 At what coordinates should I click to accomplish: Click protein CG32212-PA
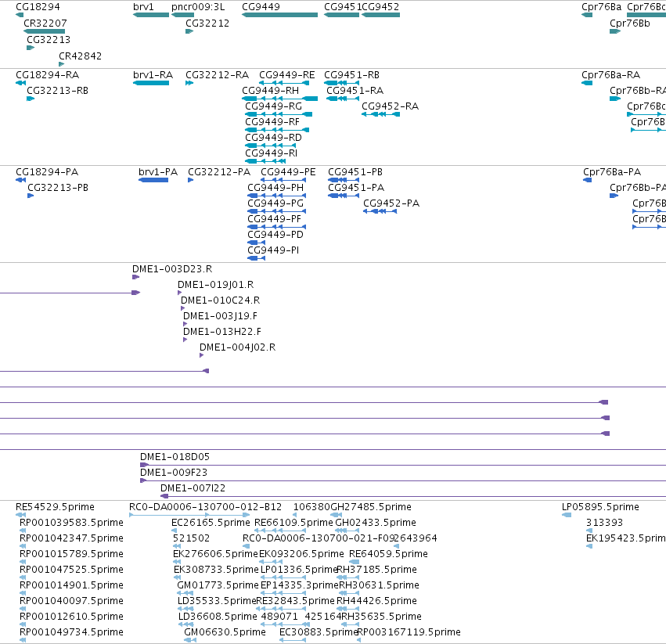point(219,172)
